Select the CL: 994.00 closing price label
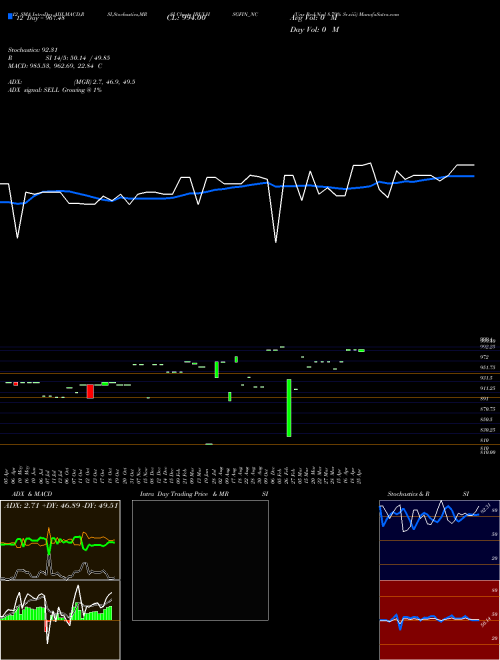 click(x=186, y=18)
